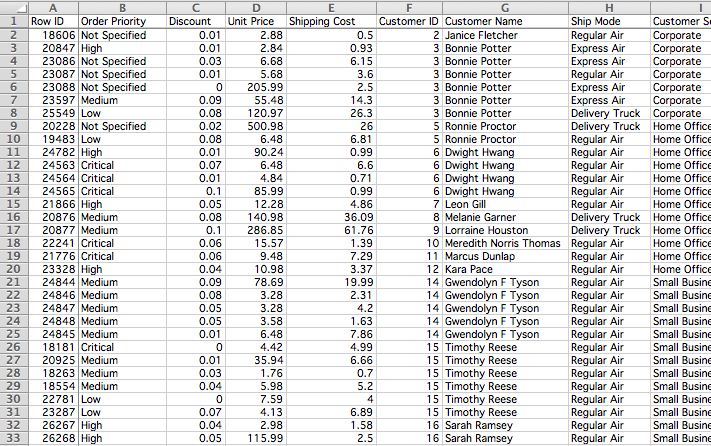Select column G header

505,8
